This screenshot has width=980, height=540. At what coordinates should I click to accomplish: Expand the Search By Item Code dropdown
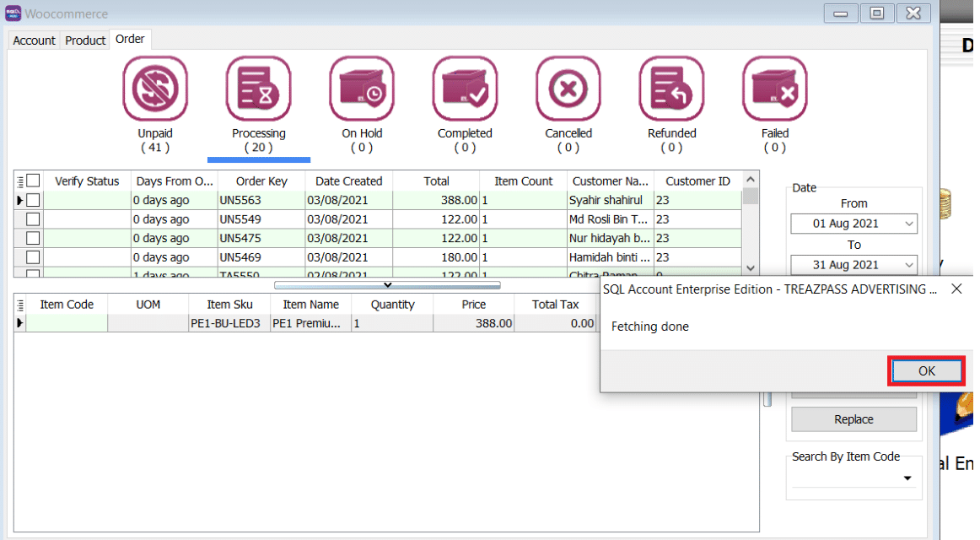pyautogui.click(x=907, y=478)
